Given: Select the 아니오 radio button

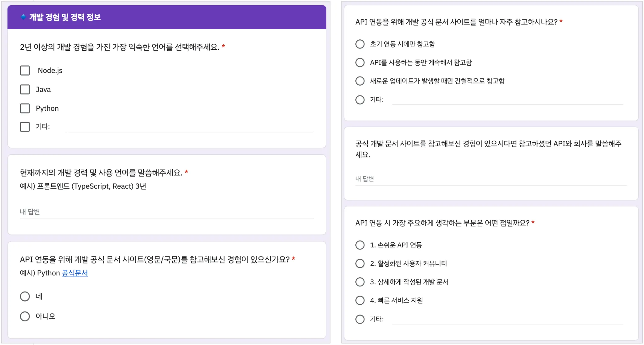Looking at the screenshot, I should point(25,316).
